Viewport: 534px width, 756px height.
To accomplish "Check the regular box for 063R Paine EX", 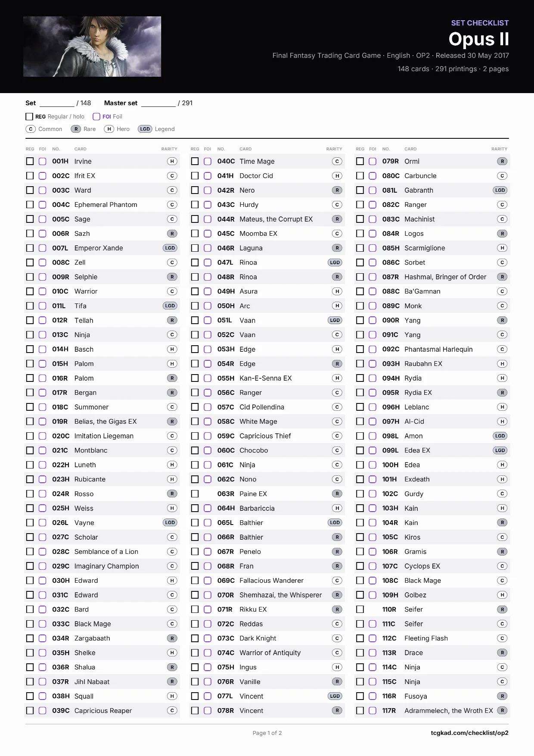I will pos(195,494).
